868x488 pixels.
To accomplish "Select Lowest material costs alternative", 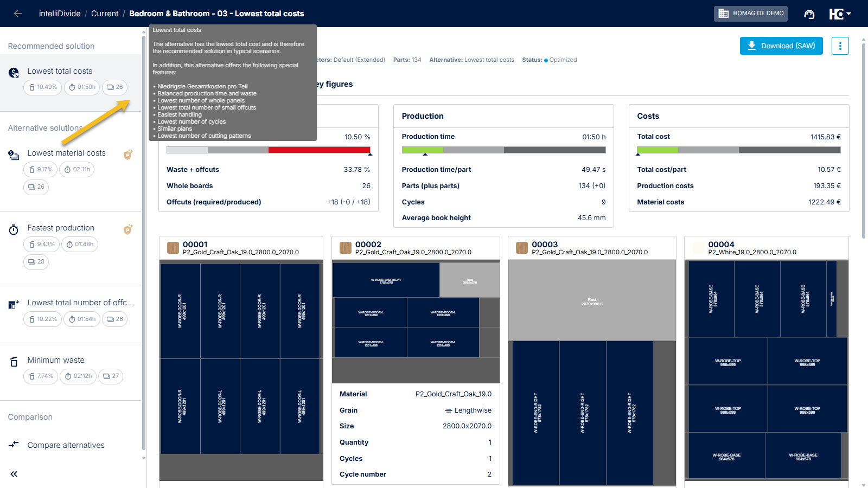I will pos(66,153).
